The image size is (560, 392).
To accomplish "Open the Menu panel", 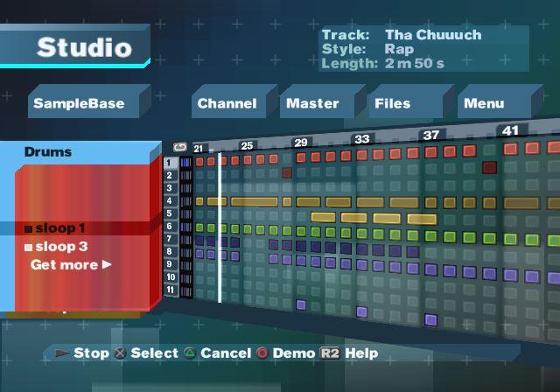I will pyautogui.click(x=484, y=103).
